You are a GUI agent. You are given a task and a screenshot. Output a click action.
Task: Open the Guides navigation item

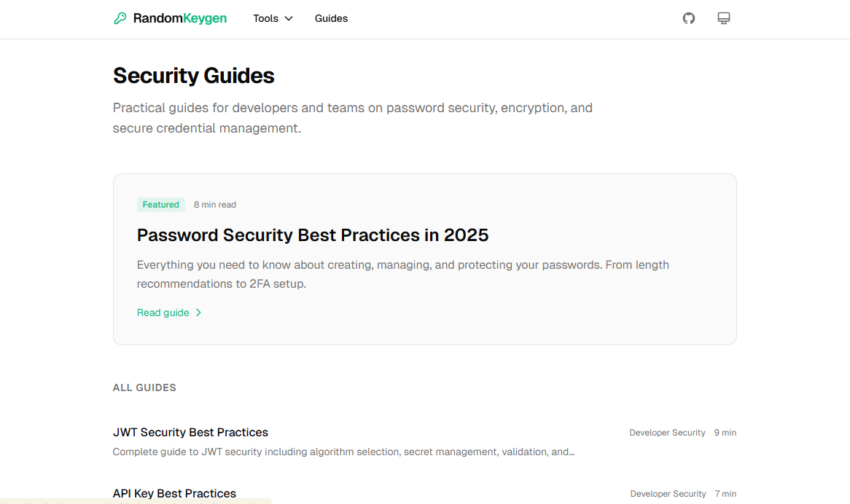point(331,18)
